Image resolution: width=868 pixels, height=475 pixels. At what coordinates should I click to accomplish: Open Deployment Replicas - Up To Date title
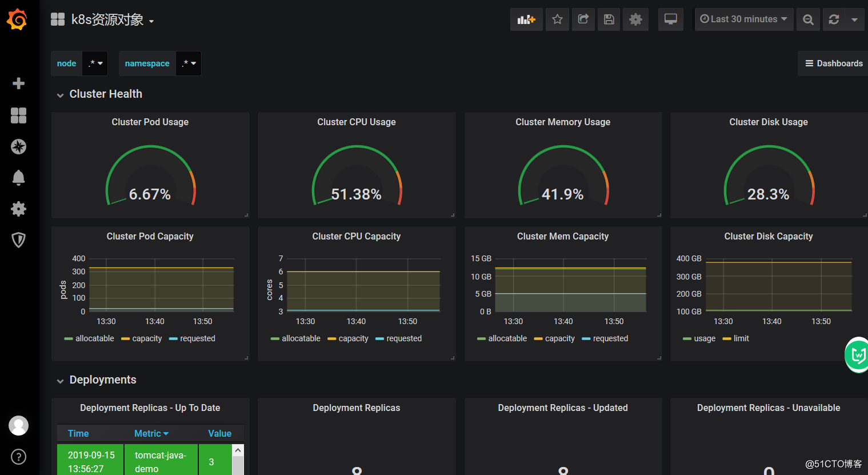pyautogui.click(x=150, y=408)
